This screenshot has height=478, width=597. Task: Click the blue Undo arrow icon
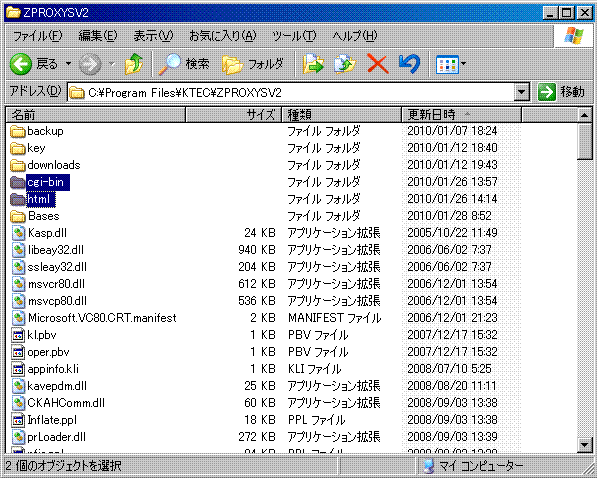(409, 64)
